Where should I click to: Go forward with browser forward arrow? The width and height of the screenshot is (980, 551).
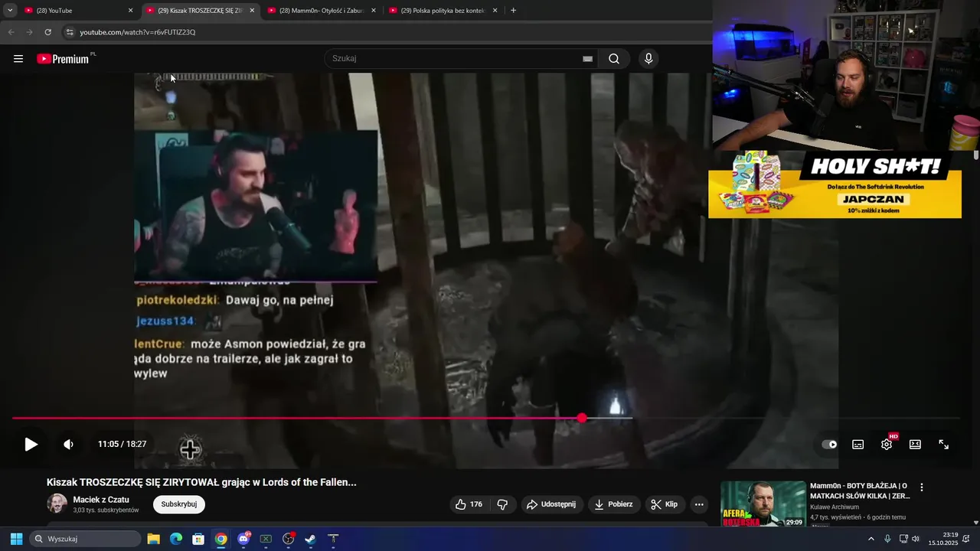(x=29, y=32)
